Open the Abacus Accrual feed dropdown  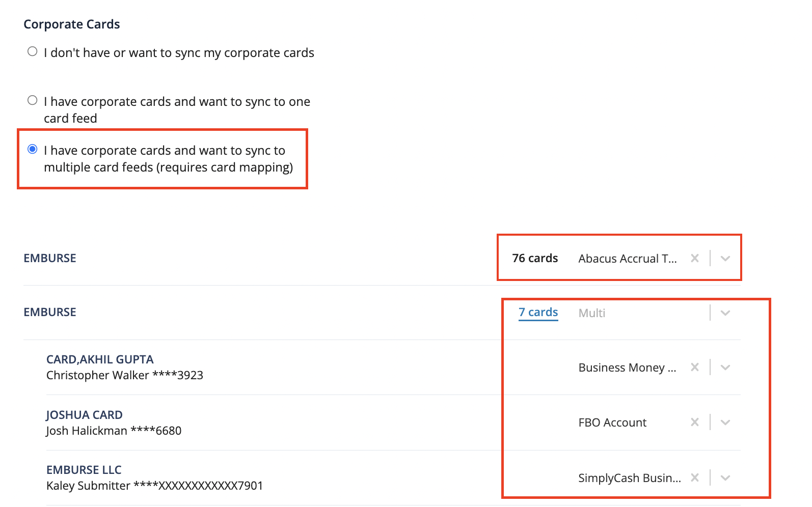pyautogui.click(x=725, y=258)
